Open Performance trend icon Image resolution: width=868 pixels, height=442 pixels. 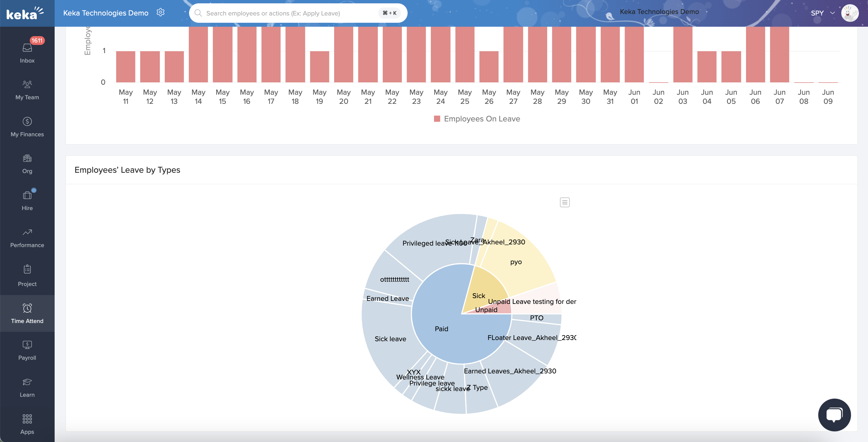tap(27, 233)
